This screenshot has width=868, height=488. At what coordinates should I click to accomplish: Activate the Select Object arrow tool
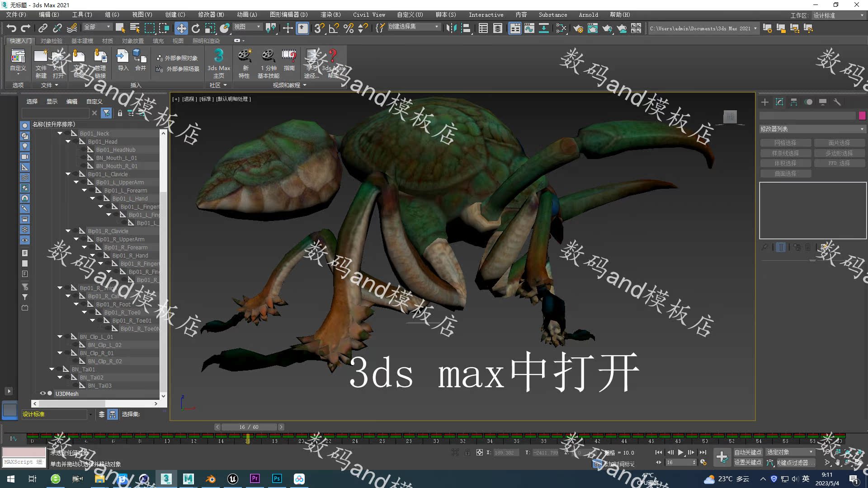point(120,28)
